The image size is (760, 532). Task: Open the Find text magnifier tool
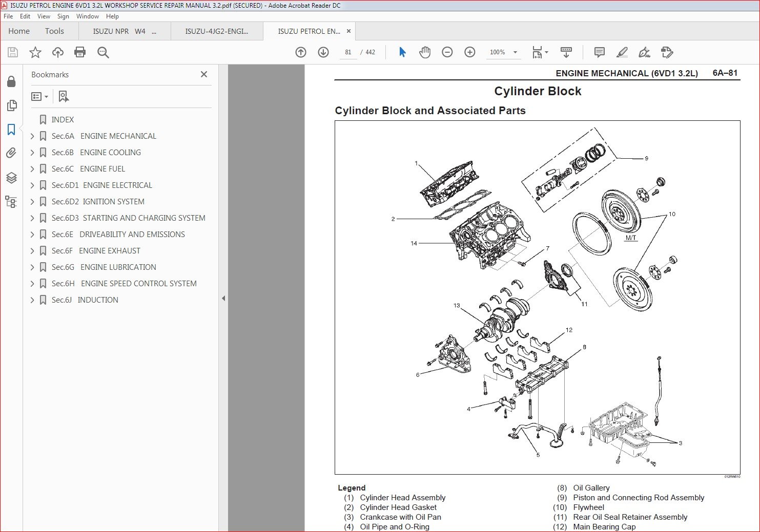tap(103, 52)
